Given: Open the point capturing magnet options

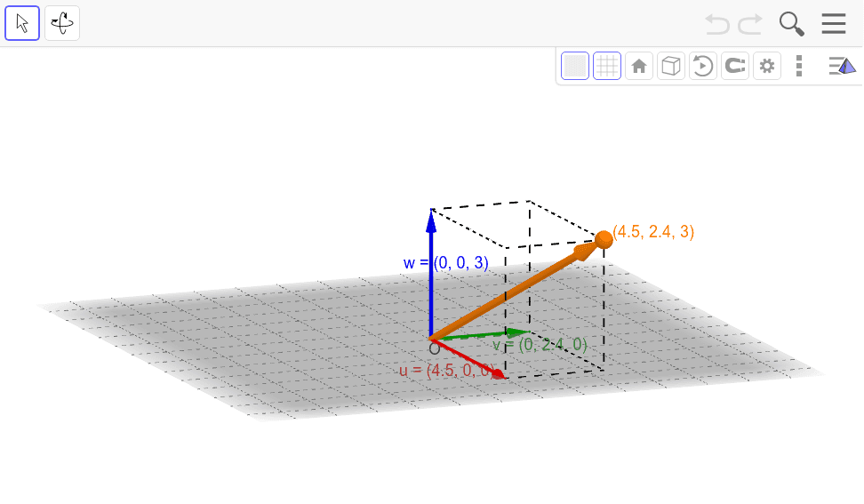Looking at the screenshot, I should tap(735, 66).
